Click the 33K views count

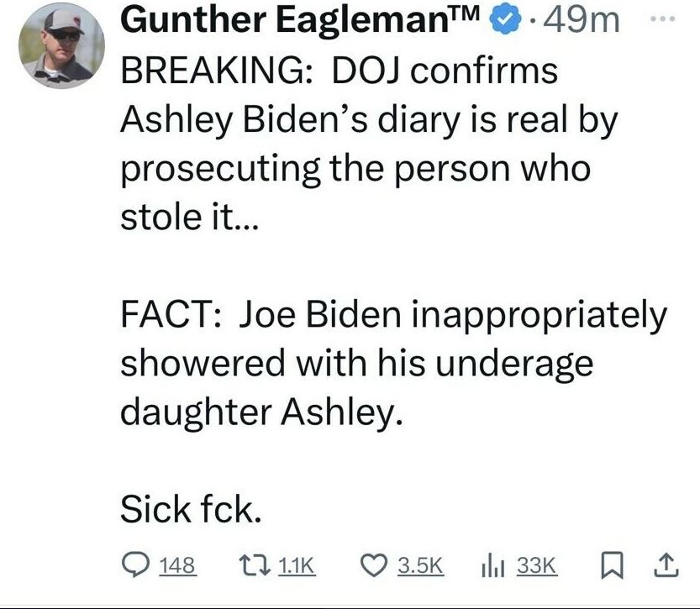point(537,565)
